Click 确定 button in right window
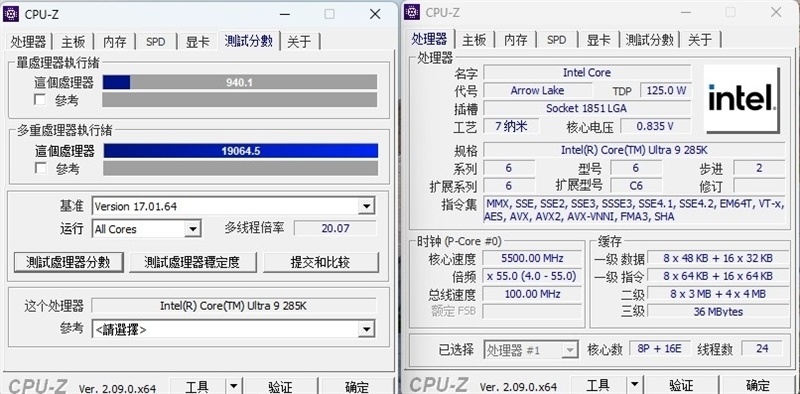 [x=758, y=385]
